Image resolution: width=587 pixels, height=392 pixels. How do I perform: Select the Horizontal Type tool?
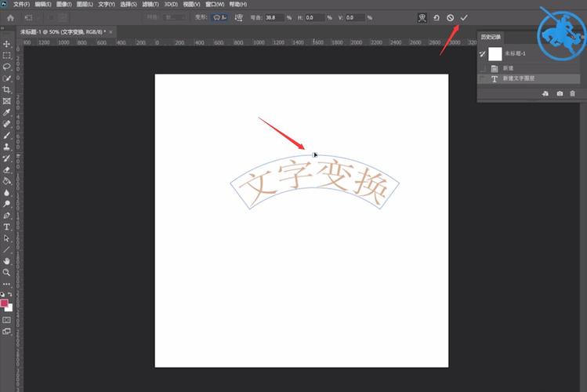[x=7, y=227]
